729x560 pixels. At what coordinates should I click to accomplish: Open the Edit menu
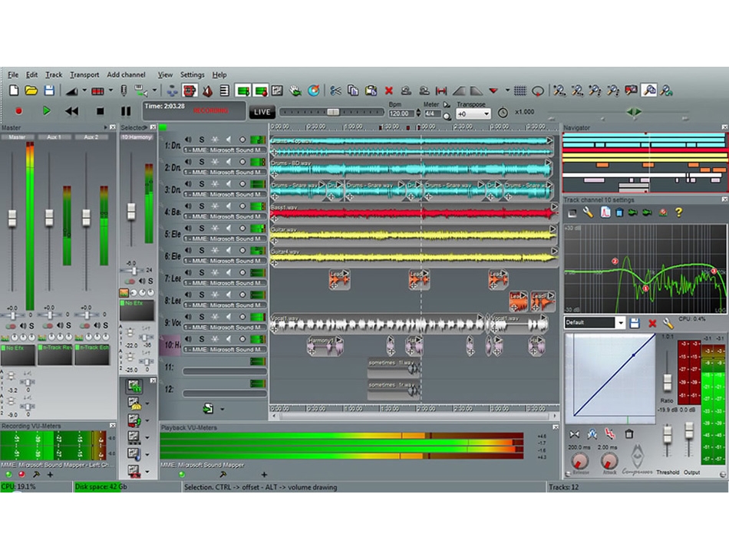point(31,75)
